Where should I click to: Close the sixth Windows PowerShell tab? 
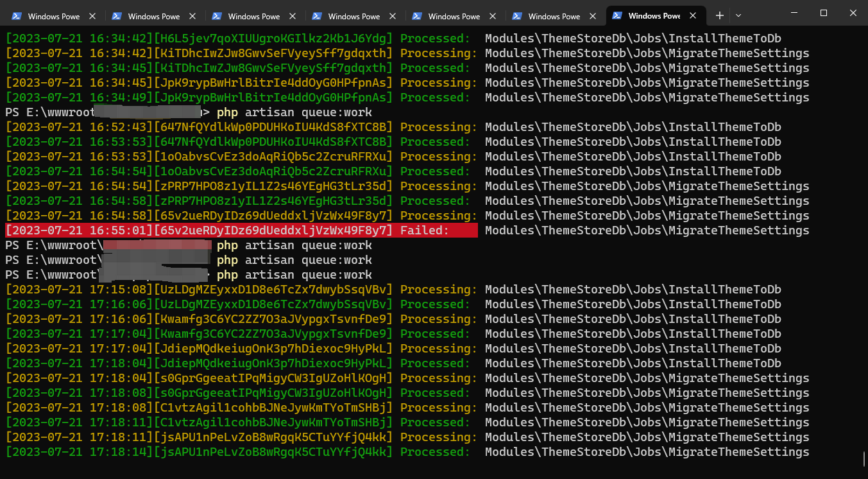(x=593, y=16)
